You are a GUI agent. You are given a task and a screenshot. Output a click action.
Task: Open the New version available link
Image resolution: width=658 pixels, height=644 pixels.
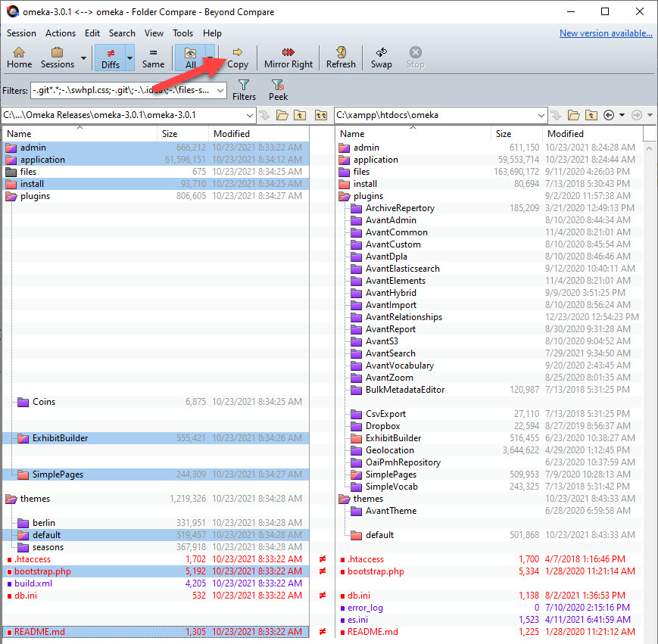click(x=606, y=33)
